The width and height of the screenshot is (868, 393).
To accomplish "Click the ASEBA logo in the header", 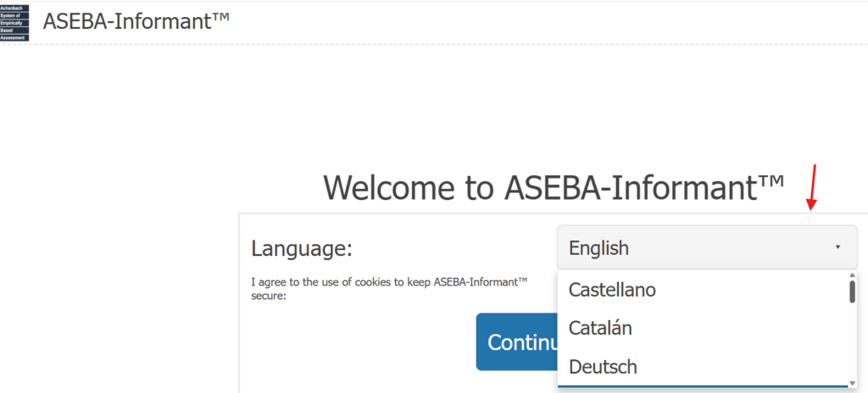I will (14, 22).
